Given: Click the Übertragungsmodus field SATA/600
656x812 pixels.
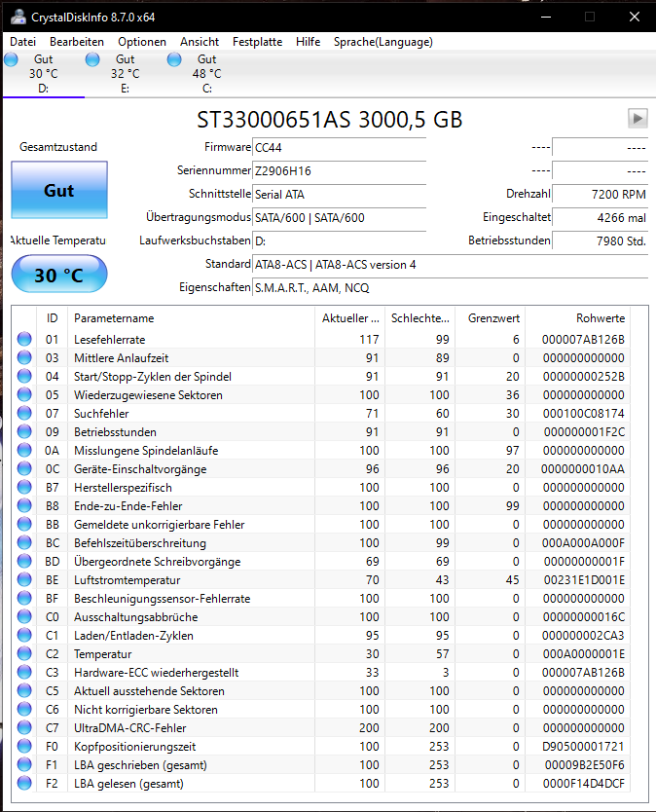Looking at the screenshot, I should click(x=339, y=217).
